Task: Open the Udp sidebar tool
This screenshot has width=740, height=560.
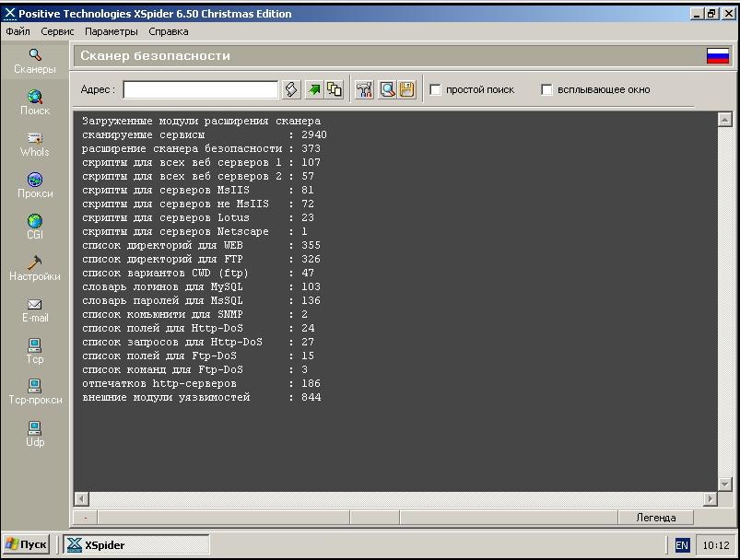Action: 35,434
